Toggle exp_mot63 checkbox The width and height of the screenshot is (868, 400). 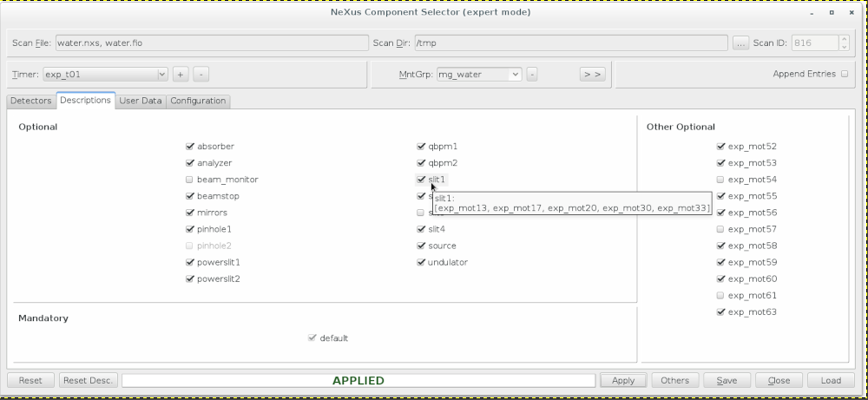point(720,312)
